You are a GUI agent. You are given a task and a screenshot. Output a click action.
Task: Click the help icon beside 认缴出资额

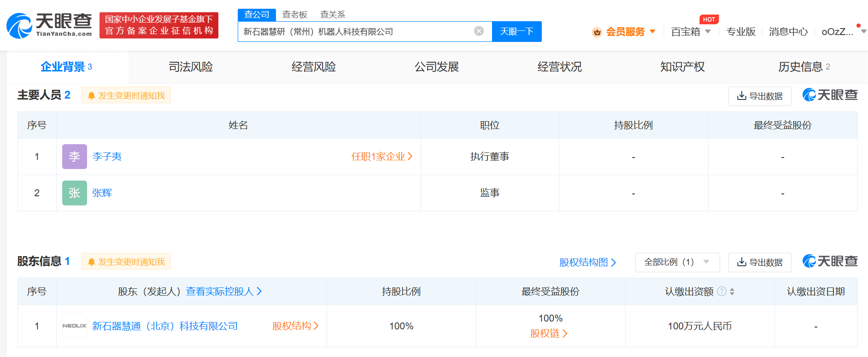[722, 291]
